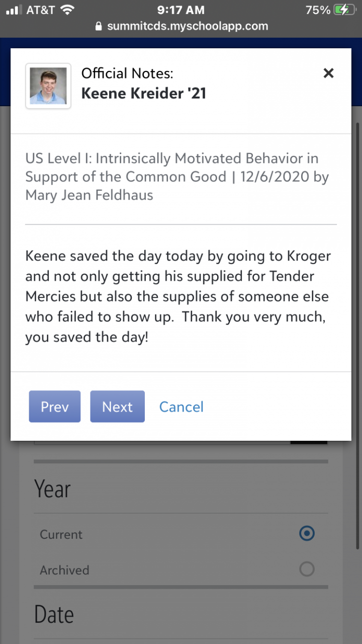Screen dimensions: 362x644
Task: Tap the cellular signal bars icon
Action: tap(14, 10)
